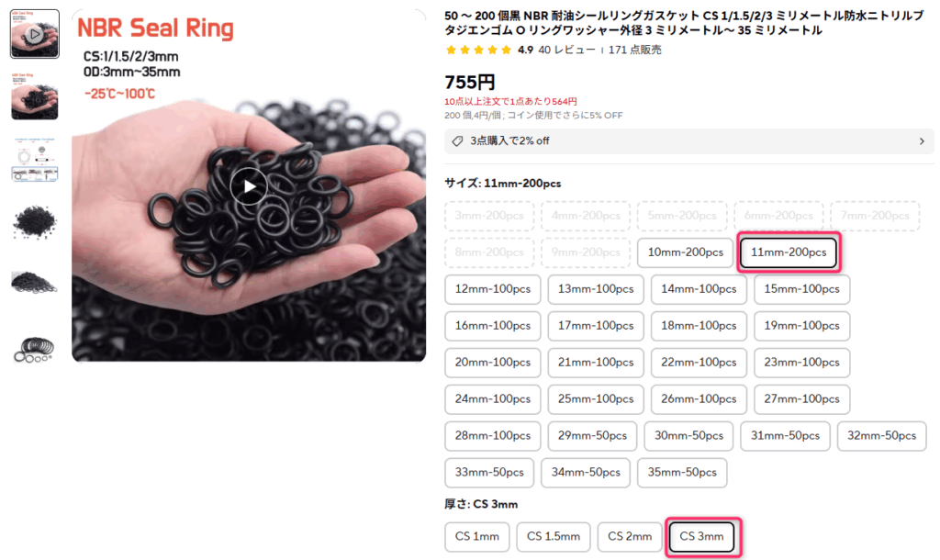Choose the 11mm-200pcs size option
940x560 pixels.
pyautogui.click(x=789, y=252)
